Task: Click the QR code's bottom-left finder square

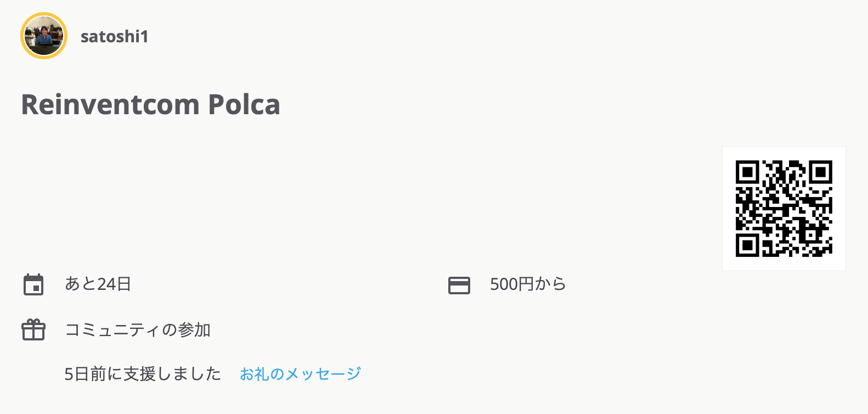Action: 747,245
